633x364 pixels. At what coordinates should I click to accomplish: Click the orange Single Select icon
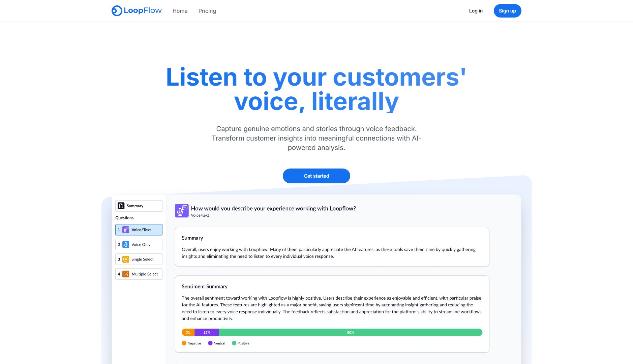(126, 259)
